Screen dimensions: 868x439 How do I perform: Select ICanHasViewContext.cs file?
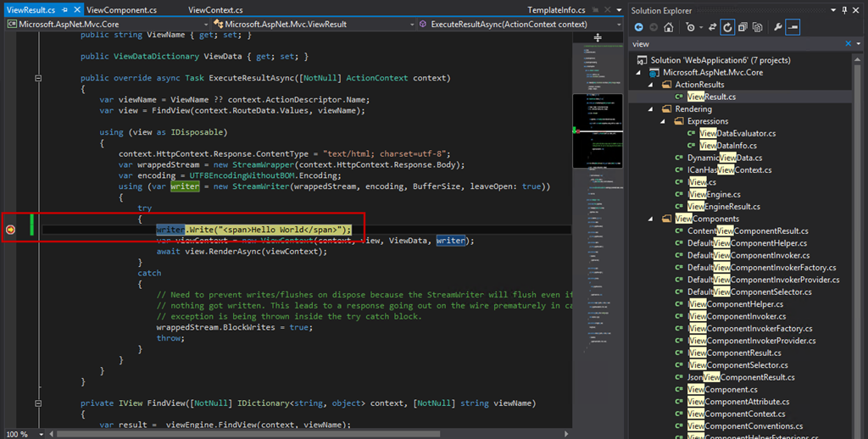click(729, 170)
